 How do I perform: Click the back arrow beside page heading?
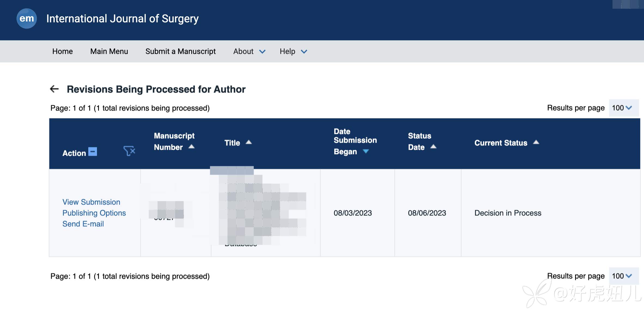pyautogui.click(x=54, y=89)
